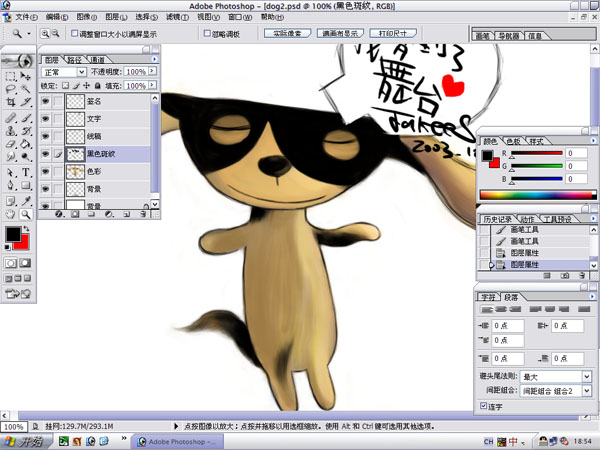Click 满画布显示 button
Image resolution: width=600 pixels, height=450 pixels.
point(340,33)
